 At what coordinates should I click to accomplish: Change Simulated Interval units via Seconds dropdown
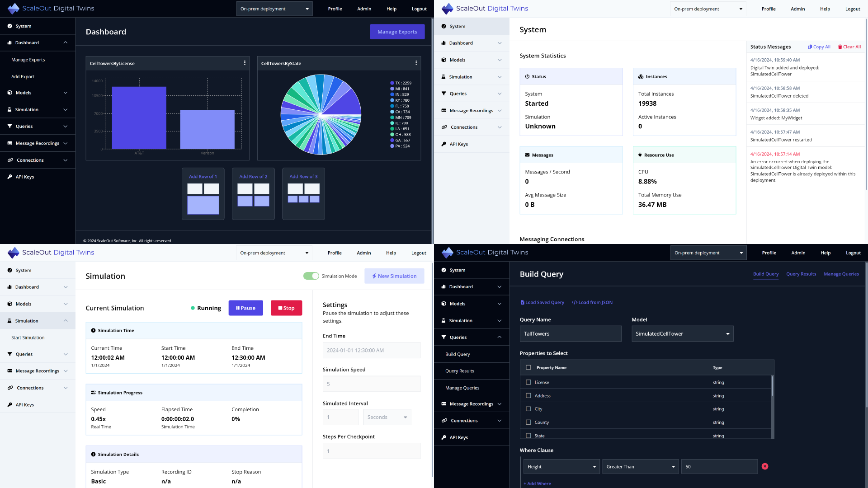pos(387,417)
